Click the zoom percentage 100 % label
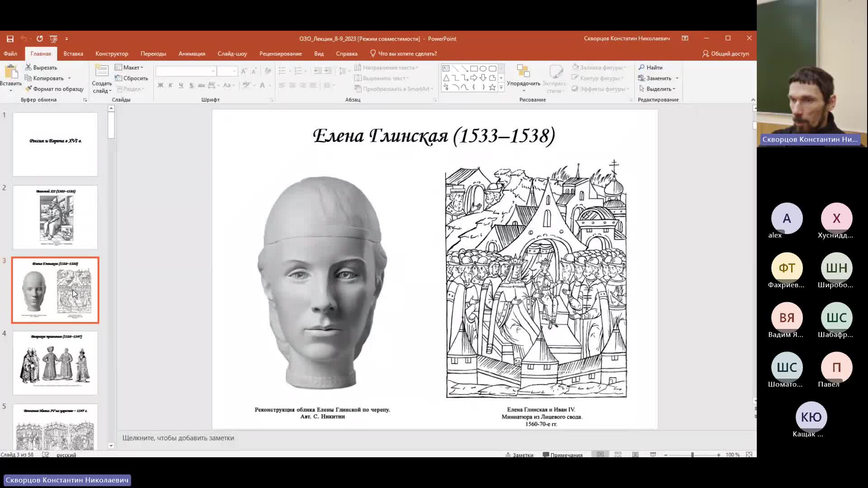 tap(732, 455)
